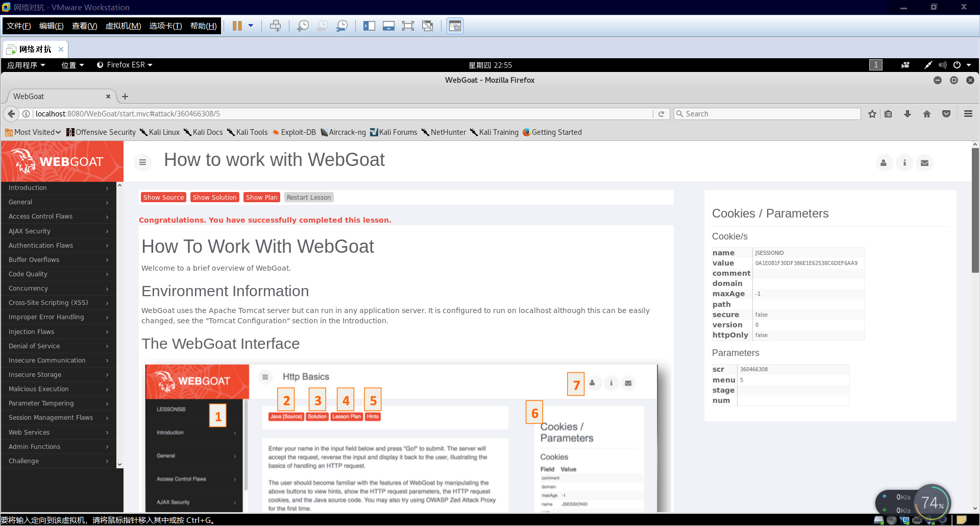Image resolution: width=980 pixels, height=526 pixels.
Task: Open the Kali sound volume indicator
Action: 942,65
